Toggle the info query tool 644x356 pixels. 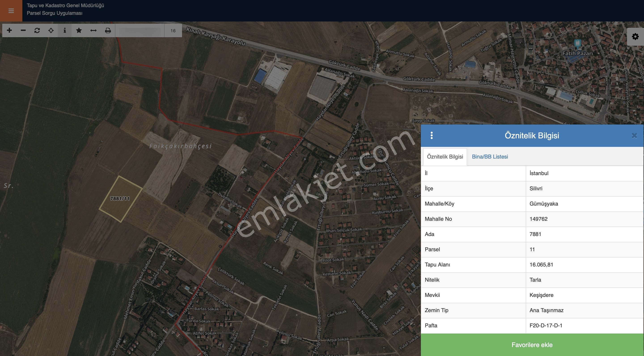pyautogui.click(x=65, y=30)
